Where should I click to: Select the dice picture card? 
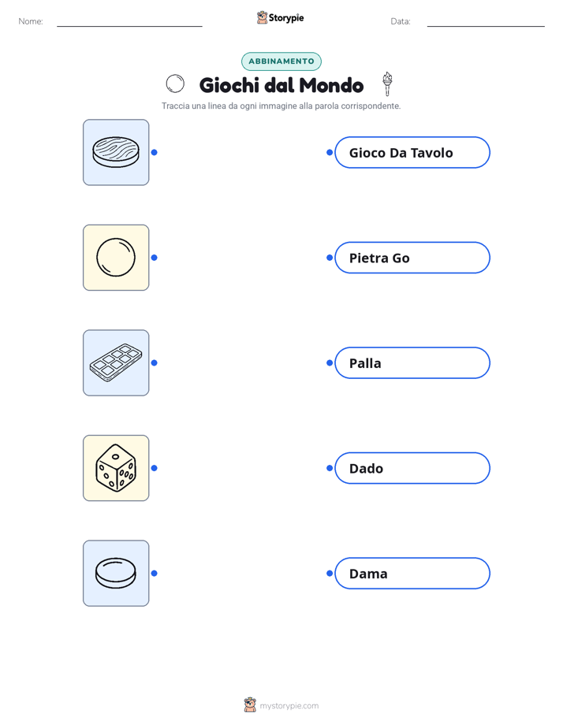116,468
